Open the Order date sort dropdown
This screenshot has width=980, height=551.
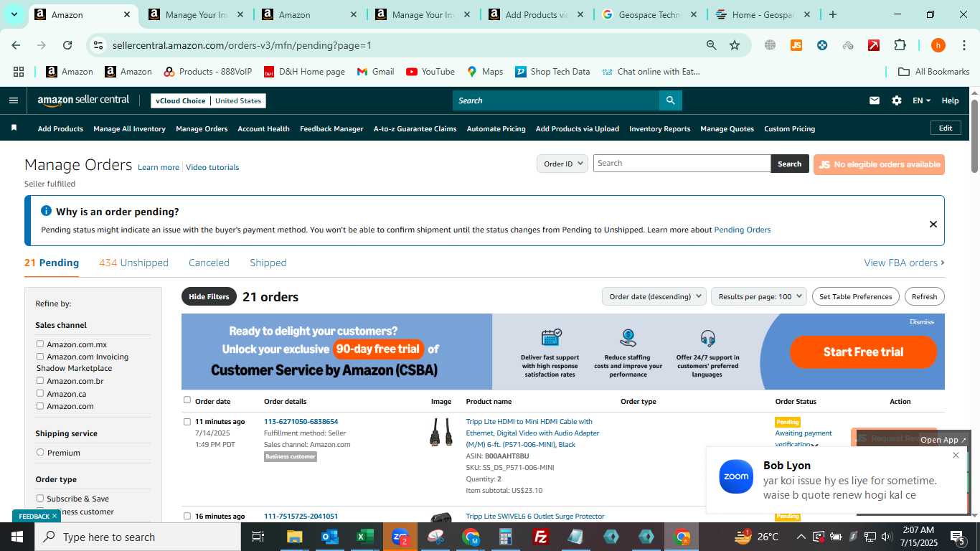[x=654, y=296]
